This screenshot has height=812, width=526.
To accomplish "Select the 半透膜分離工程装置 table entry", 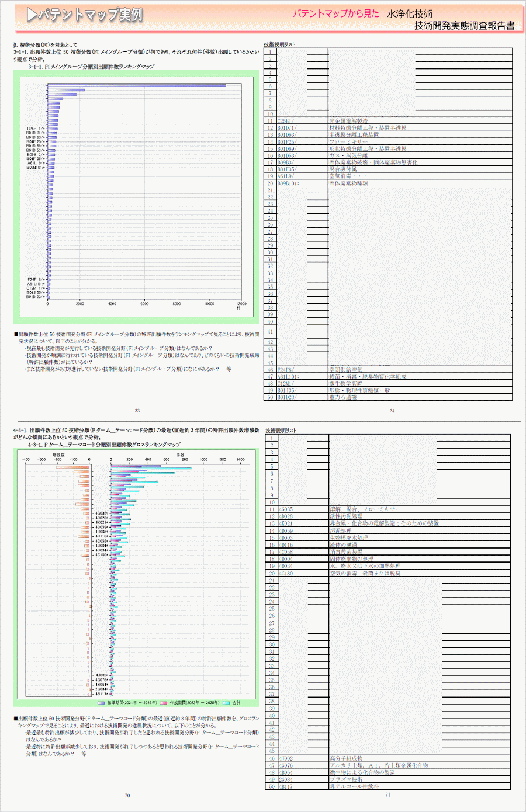I will pyautogui.click(x=354, y=135).
